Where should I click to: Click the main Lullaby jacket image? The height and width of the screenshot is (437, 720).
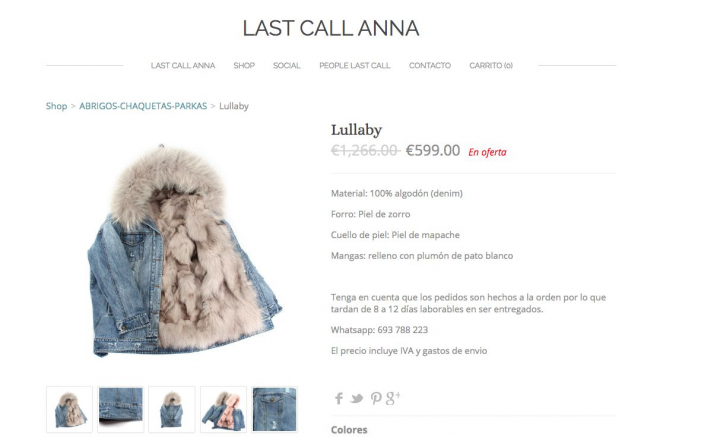pyautogui.click(x=185, y=251)
